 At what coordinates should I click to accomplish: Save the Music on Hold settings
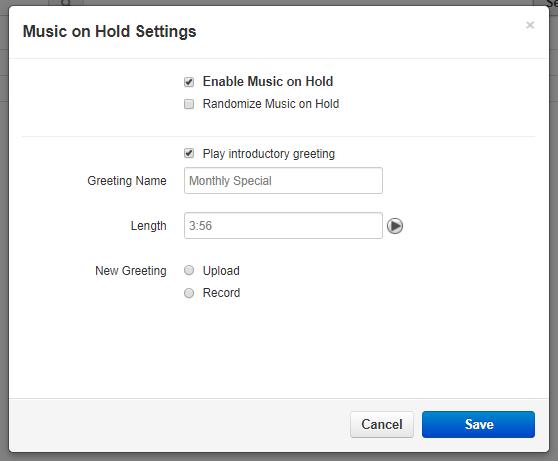[478, 424]
